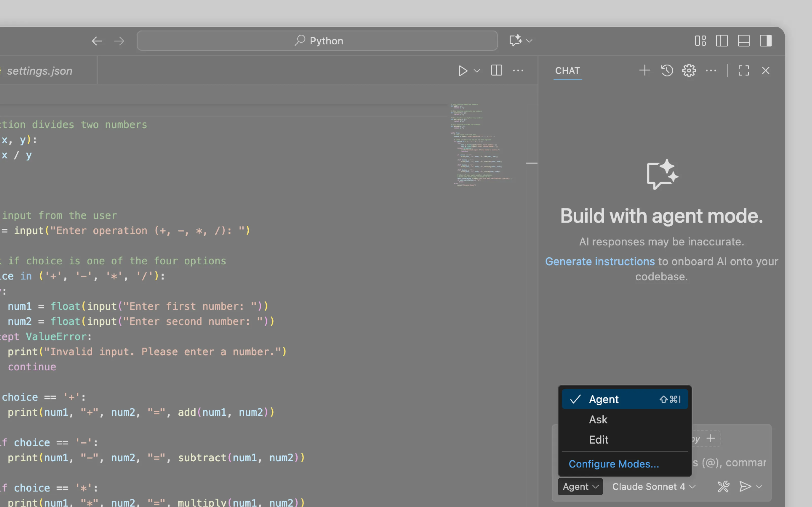Click the Python command center search box
812x507 pixels.
[x=317, y=41]
